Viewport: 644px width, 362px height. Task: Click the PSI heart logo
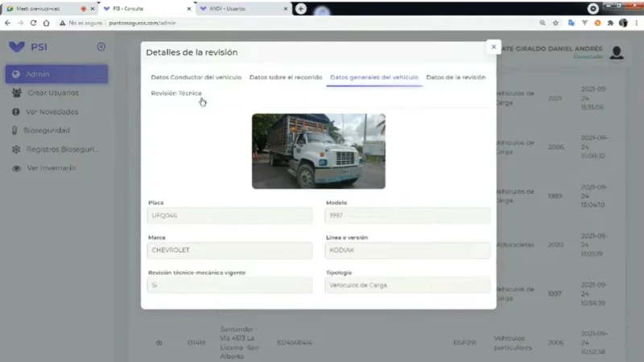(x=17, y=47)
